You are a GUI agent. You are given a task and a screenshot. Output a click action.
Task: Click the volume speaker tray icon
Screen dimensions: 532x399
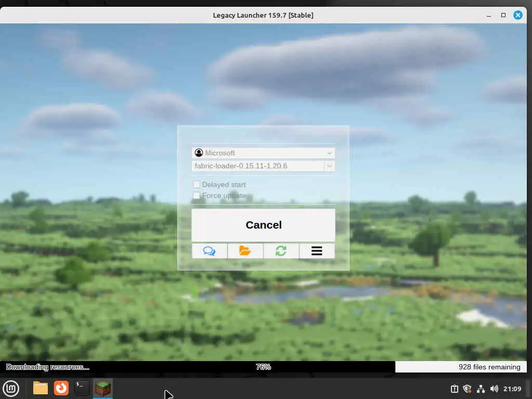(494, 389)
